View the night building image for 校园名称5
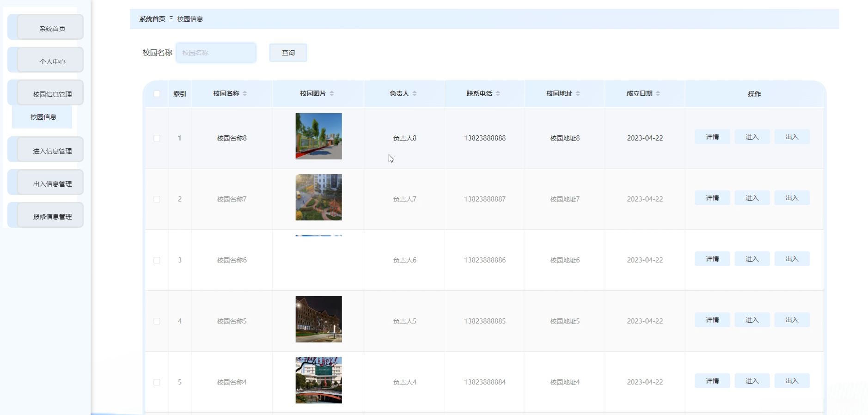Screen dimensions: 868x415 [x=319, y=319]
